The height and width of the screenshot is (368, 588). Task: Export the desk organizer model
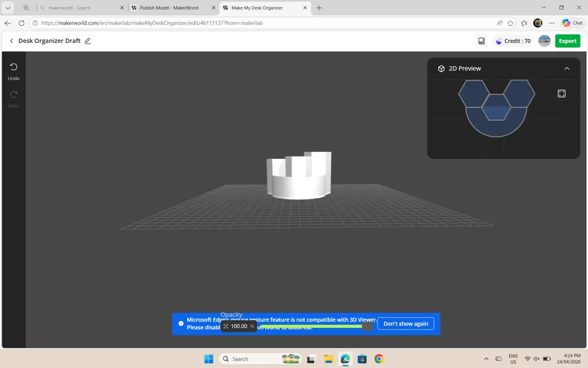coord(567,41)
